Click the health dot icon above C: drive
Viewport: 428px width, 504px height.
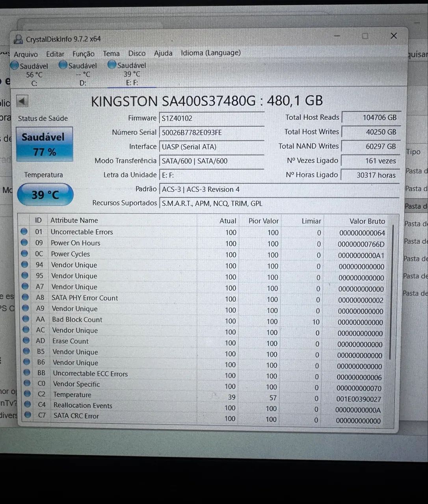pyautogui.click(x=15, y=65)
